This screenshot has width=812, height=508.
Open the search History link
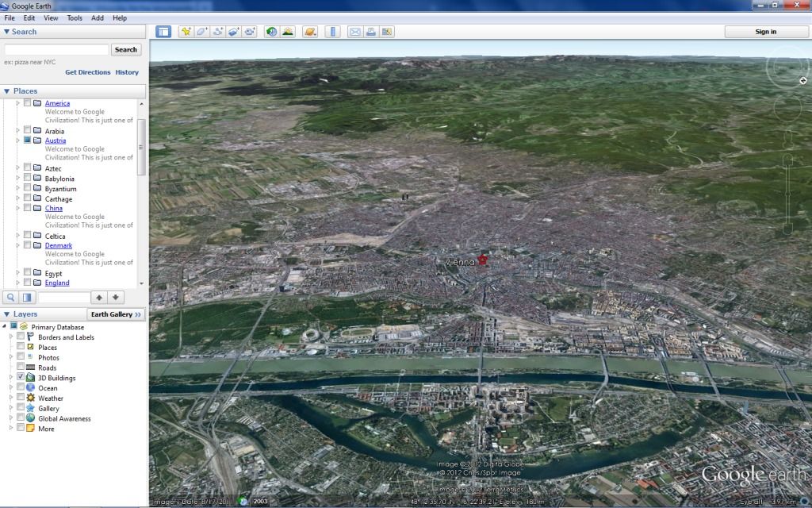tap(127, 72)
